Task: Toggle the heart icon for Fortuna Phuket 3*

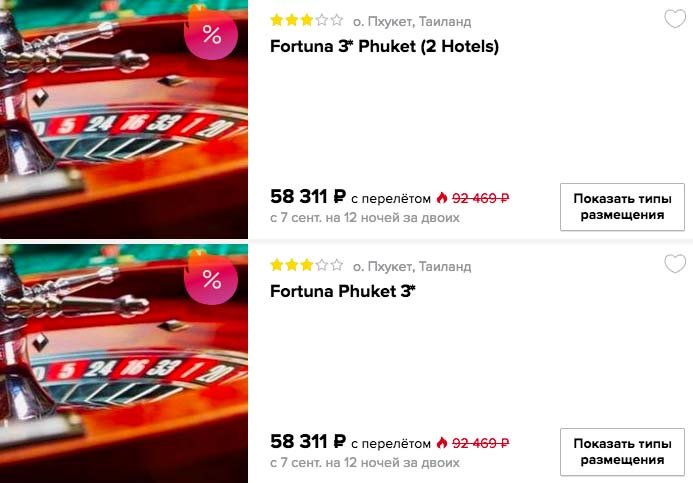Action: [x=675, y=264]
